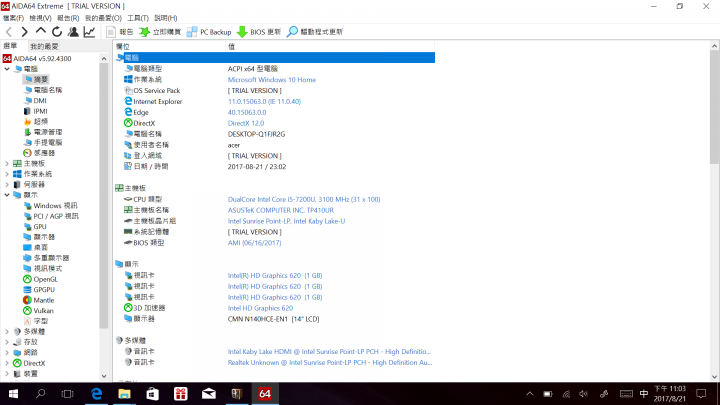
Task: Open ASUSTeK COMPUTER INC. TP410UR link
Action: (281, 210)
